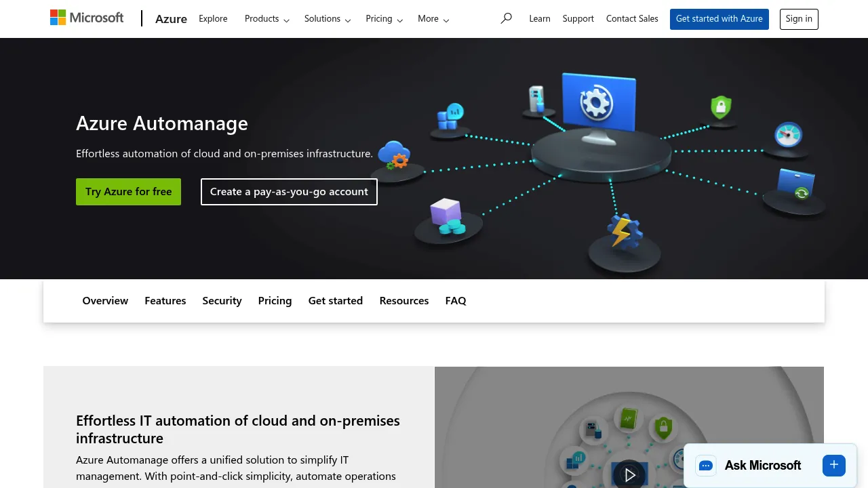Open the Security section tab

pos(222,301)
